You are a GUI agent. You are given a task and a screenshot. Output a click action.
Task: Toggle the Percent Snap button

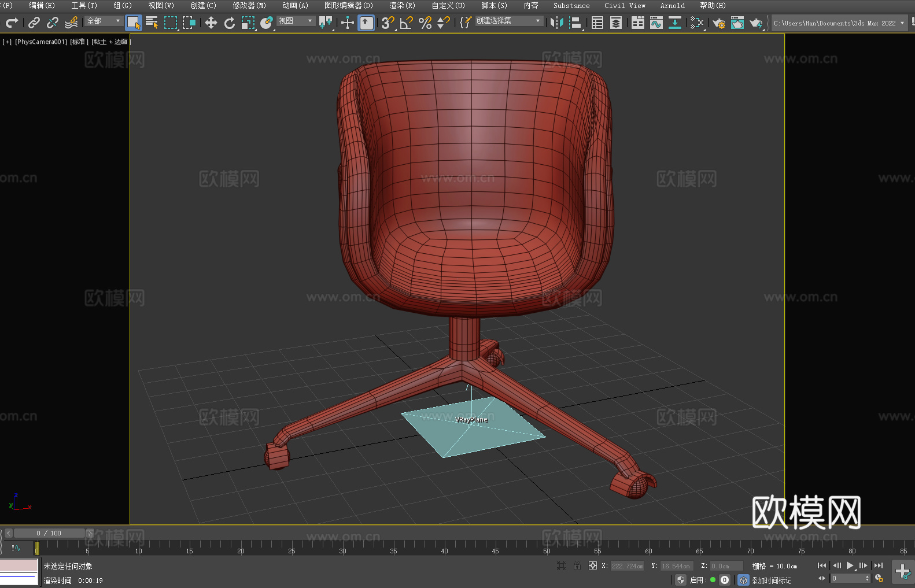click(x=425, y=23)
